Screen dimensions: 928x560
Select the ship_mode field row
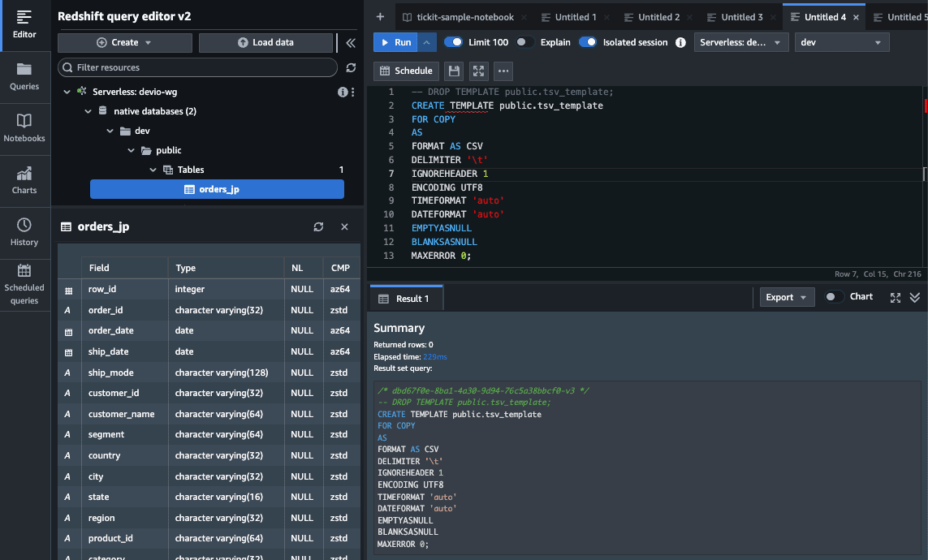(209, 373)
